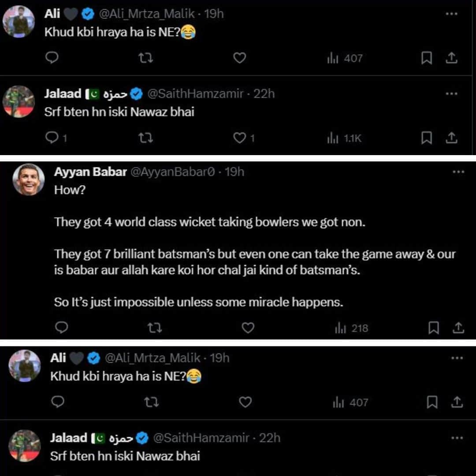
Task: Bookmark Jalaad's tweet with 1.1K views
Action: (x=427, y=138)
